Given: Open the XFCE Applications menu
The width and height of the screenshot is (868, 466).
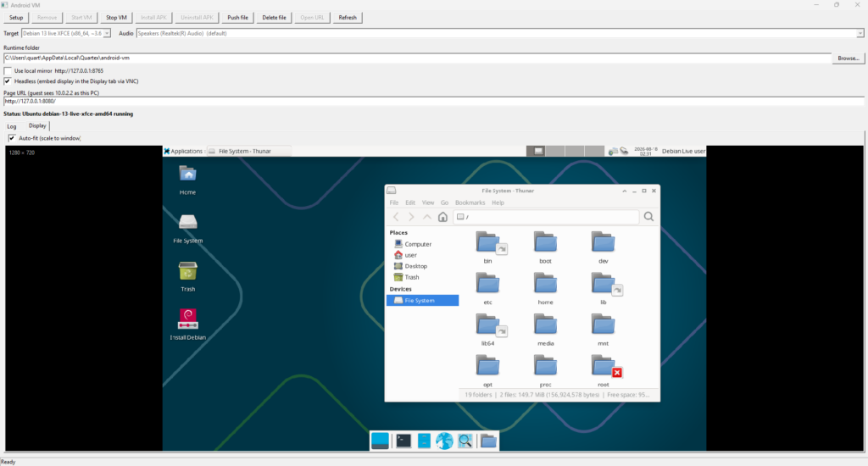Looking at the screenshot, I should pyautogui.click(x=183, y=151).
